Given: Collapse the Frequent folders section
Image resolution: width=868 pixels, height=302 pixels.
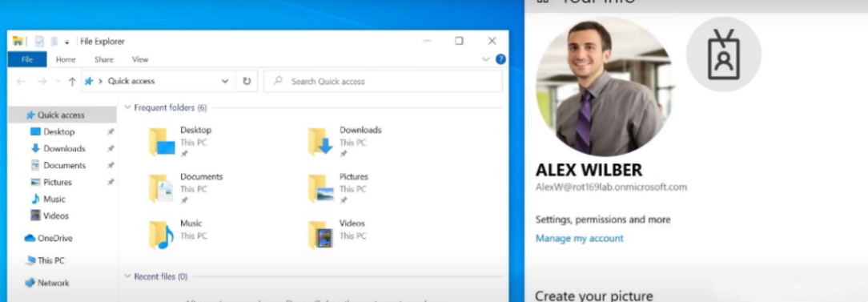Looking at the screenshot, I should click(128, 107).
